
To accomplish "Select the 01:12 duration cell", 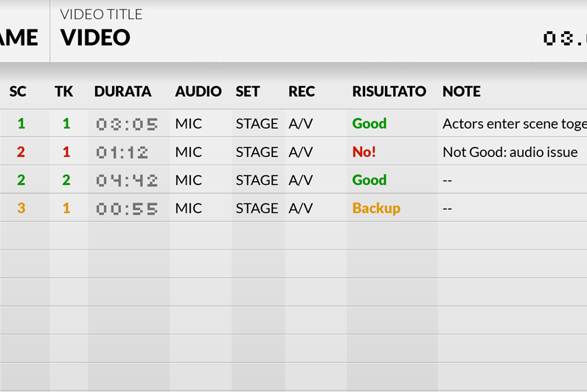I will (x=122, y=153).
